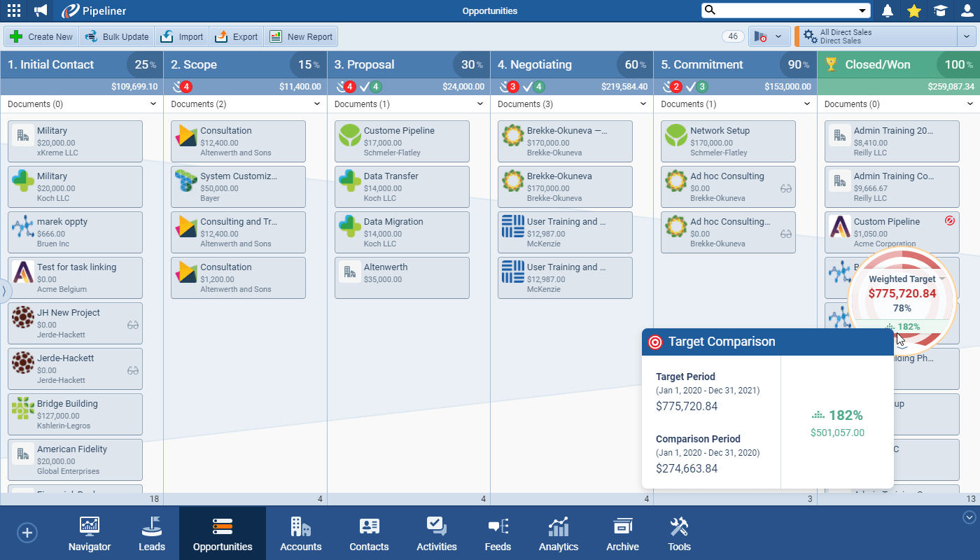Click the favorites star icon

(x=913, y=10)
